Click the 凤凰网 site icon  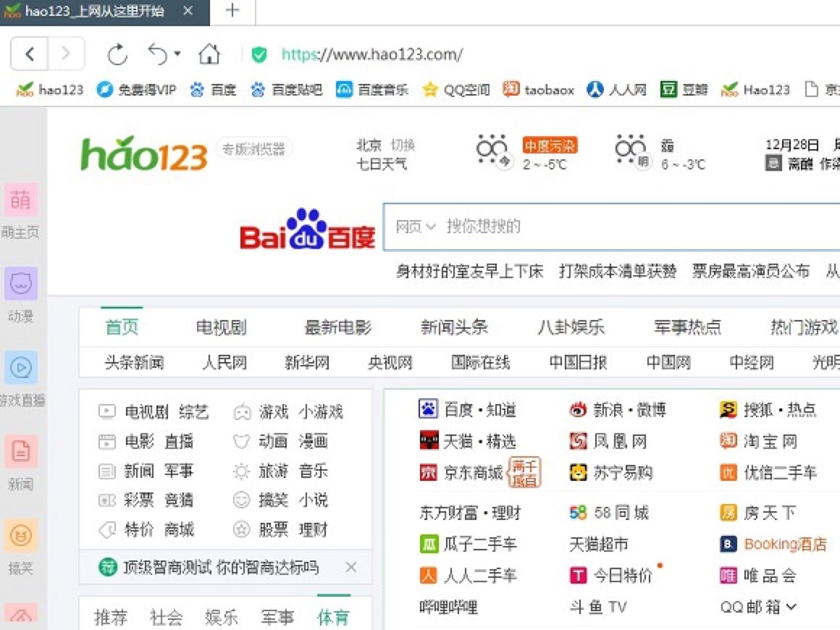point(579,440)
